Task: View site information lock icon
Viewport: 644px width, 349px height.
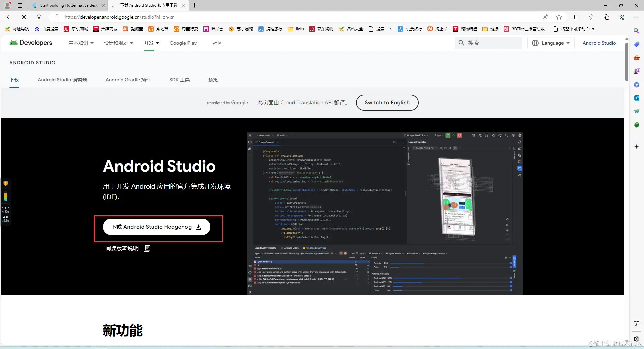Action: pyautogui.click(x=57, y=17)
